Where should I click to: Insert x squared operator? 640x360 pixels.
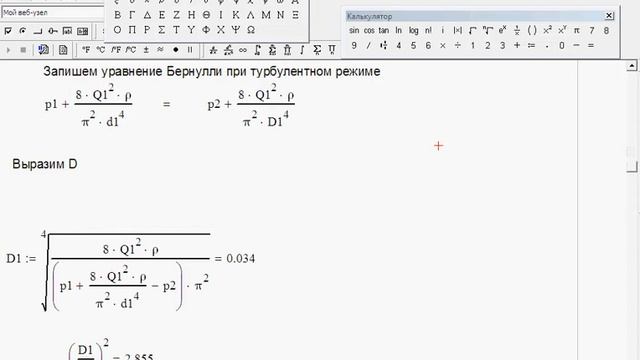(547, 30)
